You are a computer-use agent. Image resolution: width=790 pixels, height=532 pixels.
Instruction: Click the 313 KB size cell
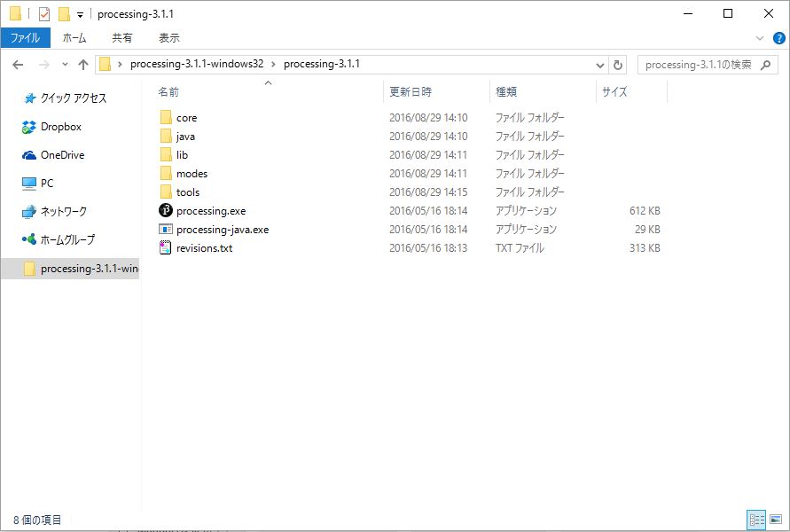click(645, 248)
